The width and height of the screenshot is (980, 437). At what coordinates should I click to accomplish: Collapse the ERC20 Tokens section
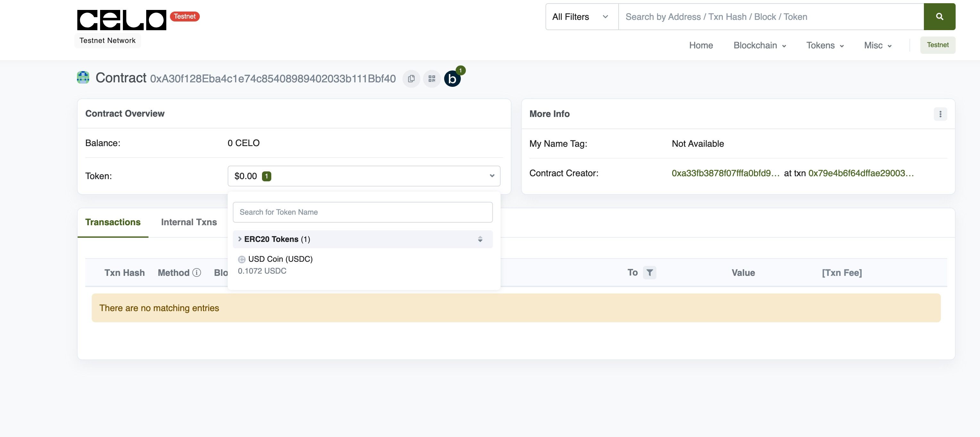(x=363, y=239)
